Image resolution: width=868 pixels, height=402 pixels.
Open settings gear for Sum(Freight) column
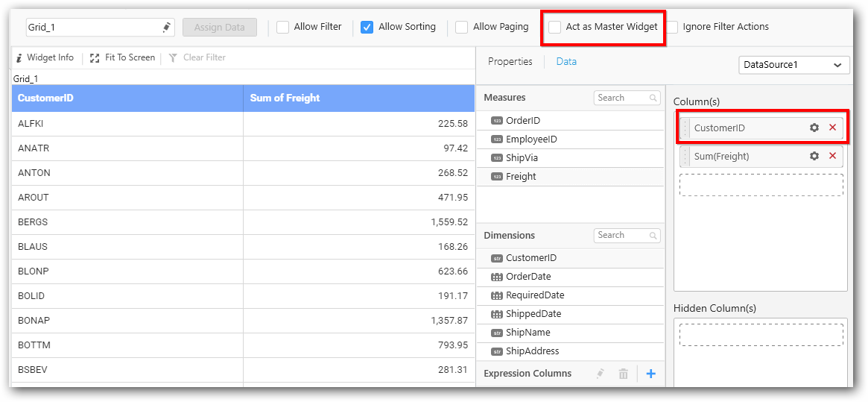814,156
